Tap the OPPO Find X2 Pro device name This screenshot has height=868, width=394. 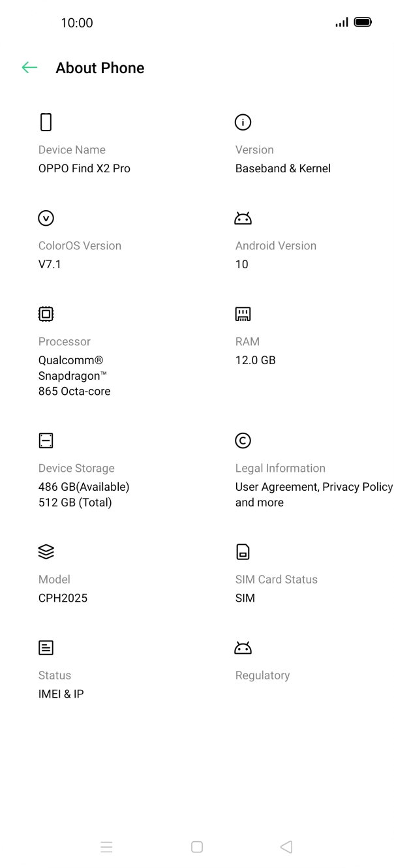84,168
